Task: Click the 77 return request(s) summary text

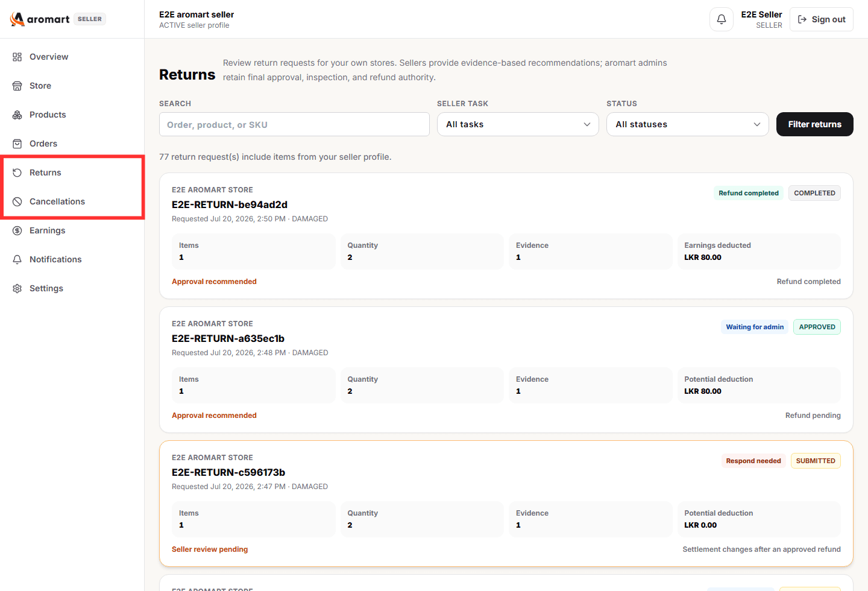Action: [275, 157]
